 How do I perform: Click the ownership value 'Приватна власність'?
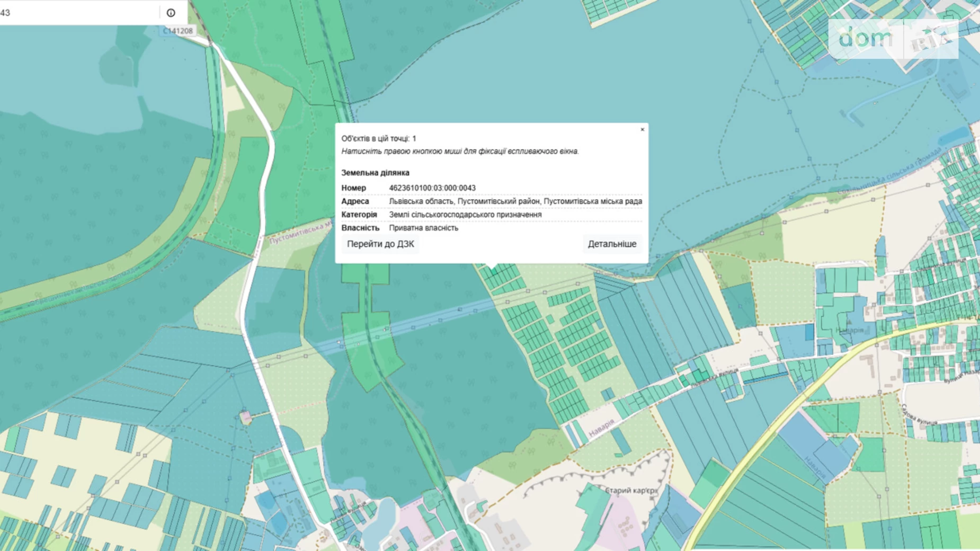423,228
